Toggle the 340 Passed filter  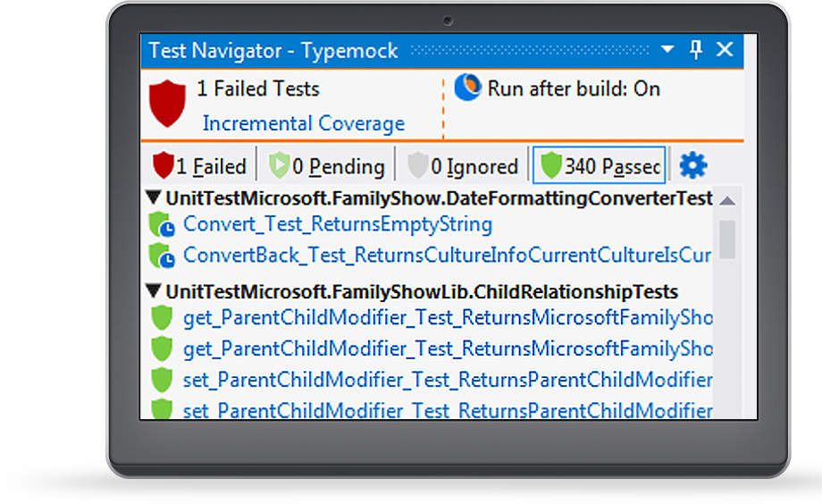coord(600,165)
